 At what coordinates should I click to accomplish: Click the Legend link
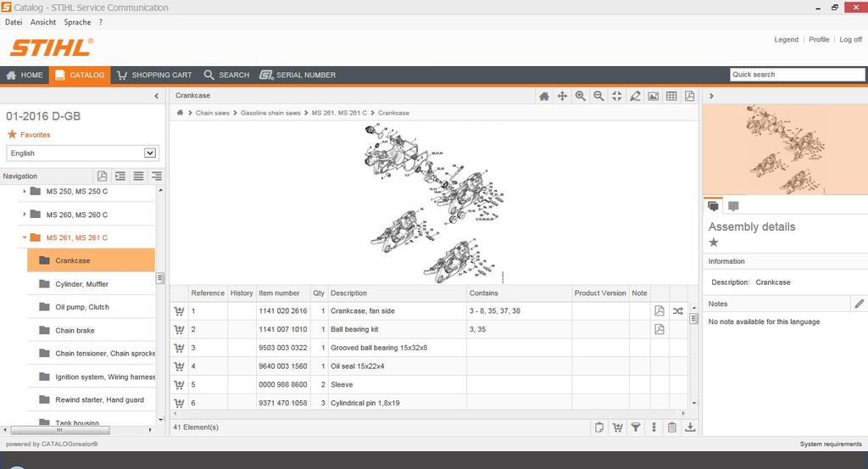[x=786, y=39]
